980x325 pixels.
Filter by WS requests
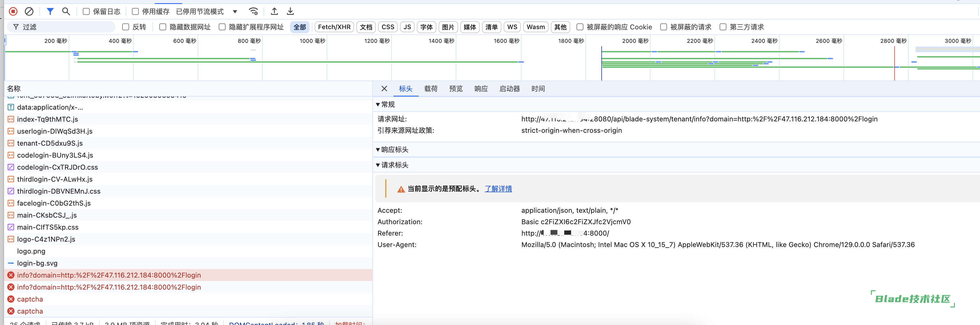513,27
